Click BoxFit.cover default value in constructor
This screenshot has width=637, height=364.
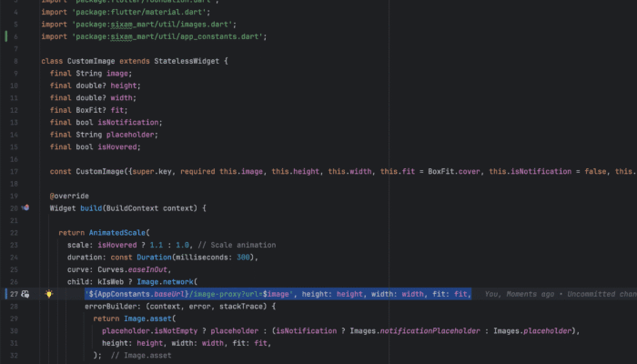[454, 171]
